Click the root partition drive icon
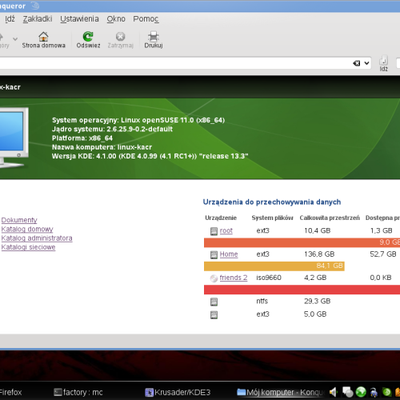This screenshot has width=400, height=400. (x=214, y=231)
